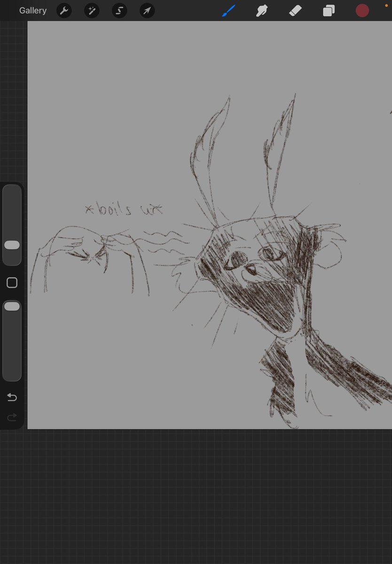Adjust the brush opacity slider
This screenshot has width=392, height=564.
12,341
